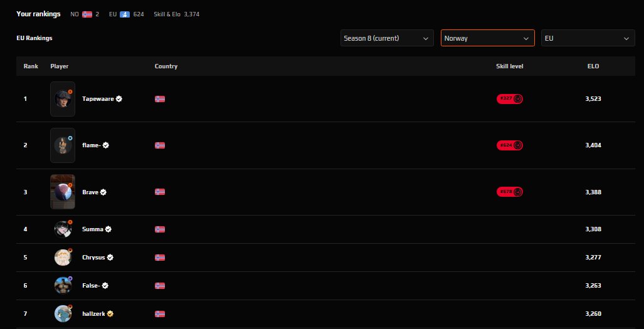Open Chrysus player profile link
Screen dimensions: 644x329
click(x=93, y=258)
